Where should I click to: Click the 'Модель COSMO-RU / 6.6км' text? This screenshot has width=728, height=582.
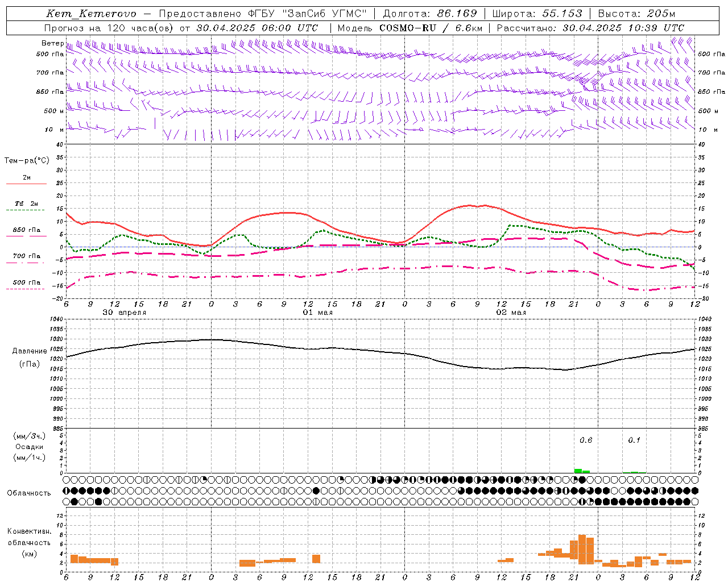tap(410, 27)
